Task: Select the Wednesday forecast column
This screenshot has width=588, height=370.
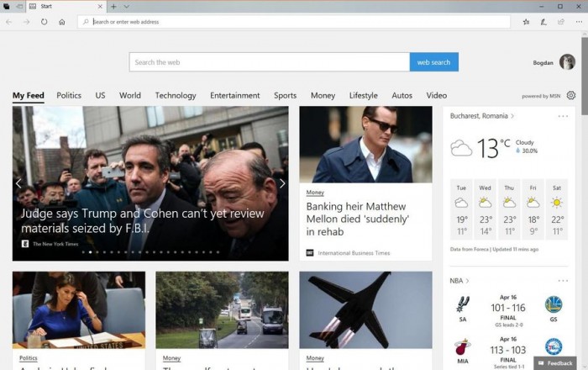Action: (485, 209)
